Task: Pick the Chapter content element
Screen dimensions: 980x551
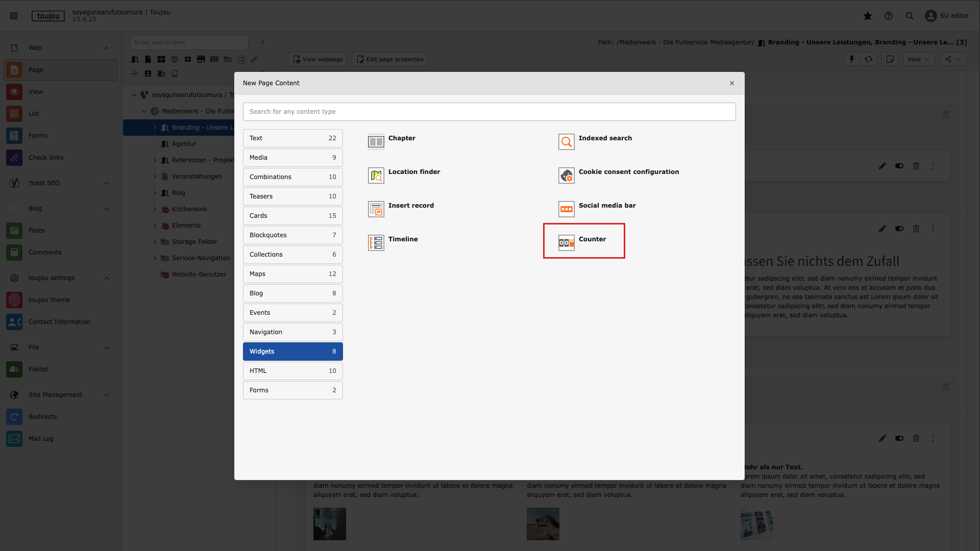Action: [401, 138]
